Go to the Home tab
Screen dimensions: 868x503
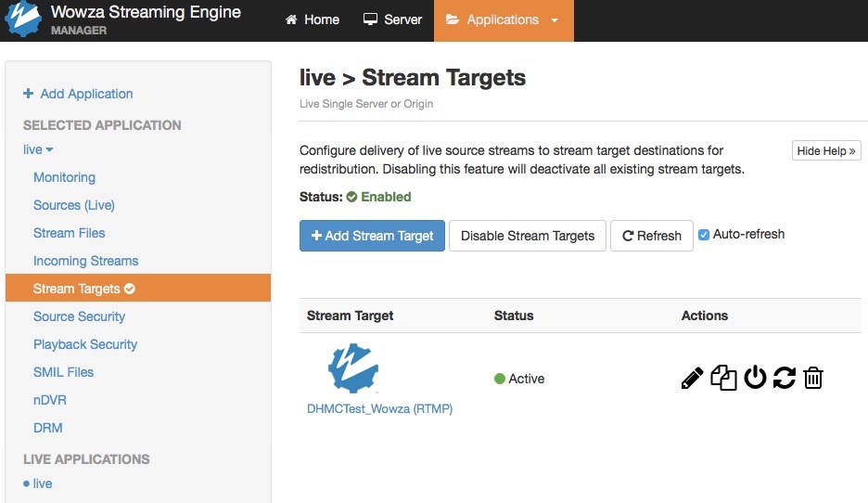tap(313, 19)
